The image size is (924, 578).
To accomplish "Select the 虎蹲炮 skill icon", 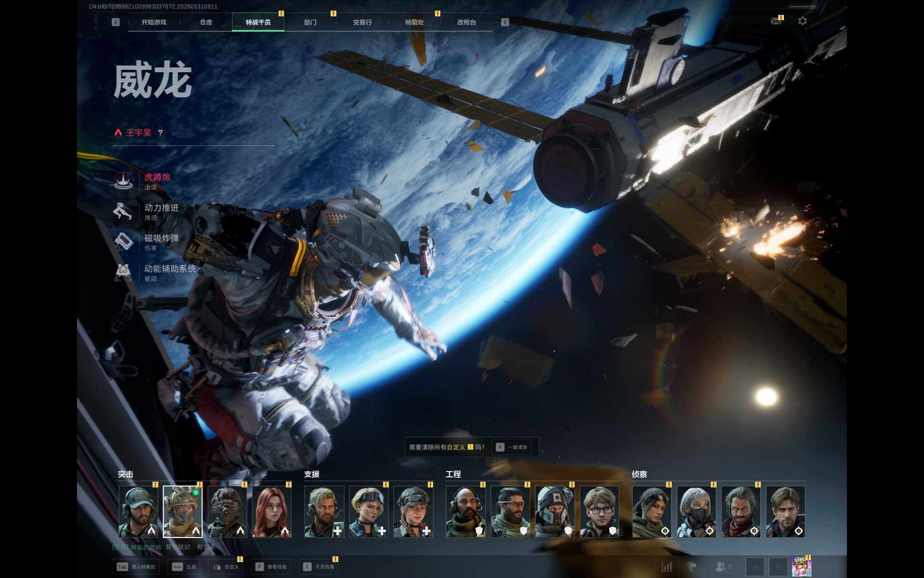I will (x=123, y=181).
